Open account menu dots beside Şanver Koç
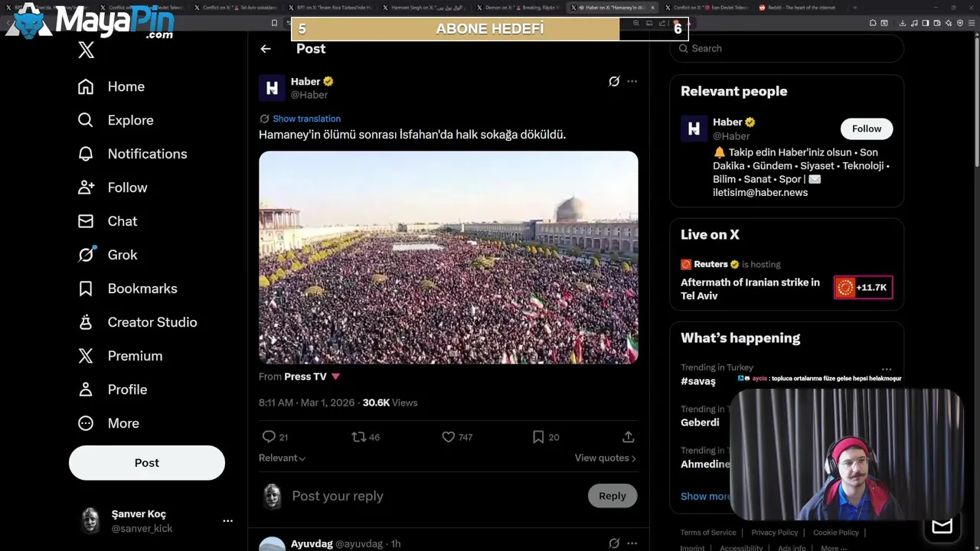 pos(227,520)
